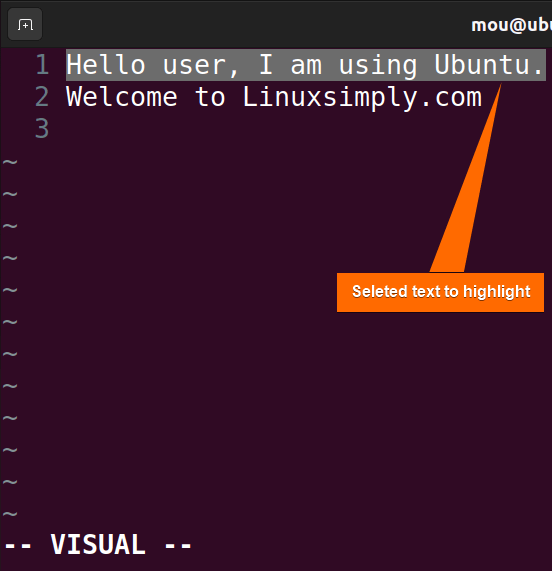Click the capital I in line one
The width and height of the screenshot is (552, 571).
click(266, 65)
